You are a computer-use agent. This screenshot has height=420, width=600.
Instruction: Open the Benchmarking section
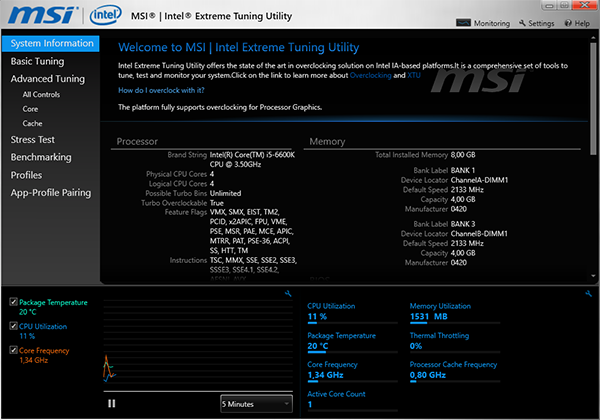[x=41, y=157]
